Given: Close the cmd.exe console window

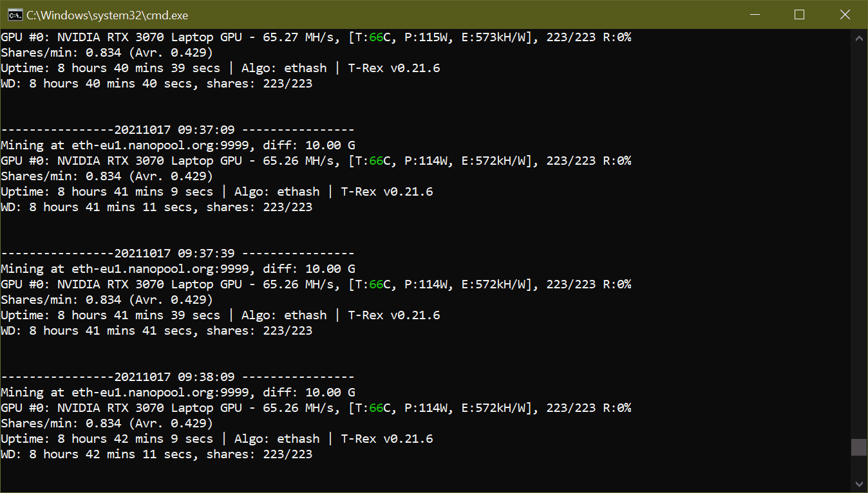Looking at the screenshot, I should [x=845, y=15].
